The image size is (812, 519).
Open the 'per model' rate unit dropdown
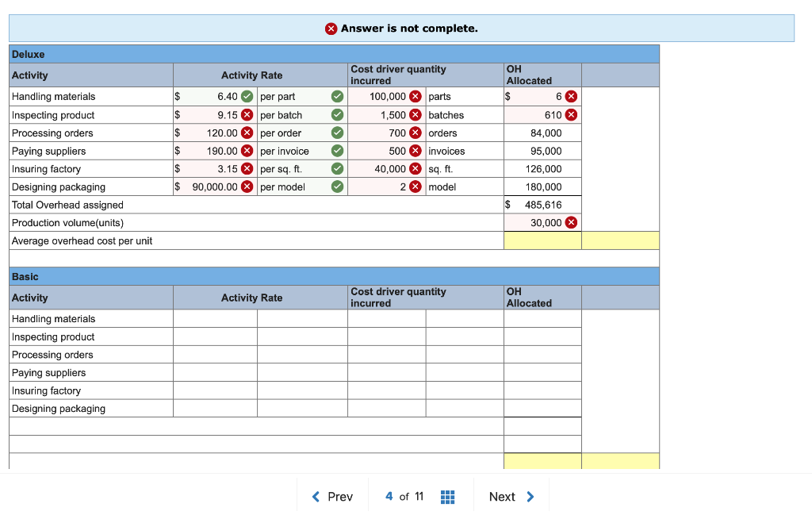[x=302, y=186]
